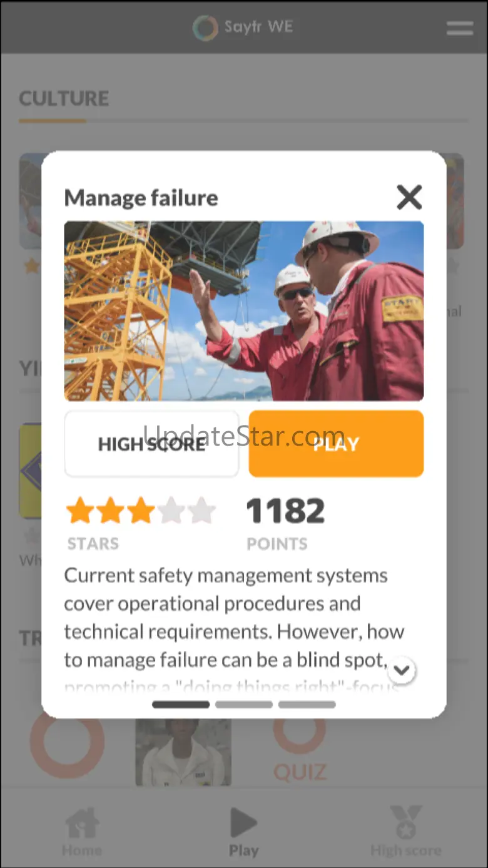Open the QUIZ item in background
Screen dimensions: 488x868
coord(300,772)
